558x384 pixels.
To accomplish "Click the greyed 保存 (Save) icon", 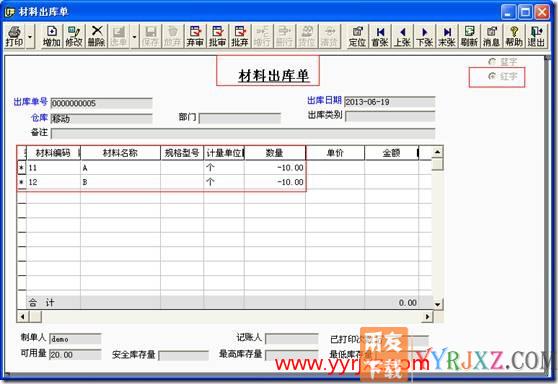I will tap(151, 36).
